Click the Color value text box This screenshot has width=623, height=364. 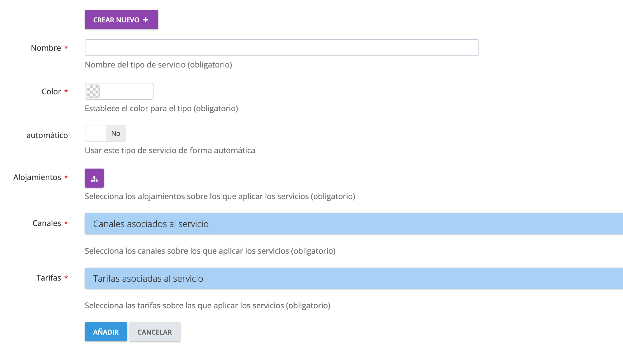coord(126,91)
